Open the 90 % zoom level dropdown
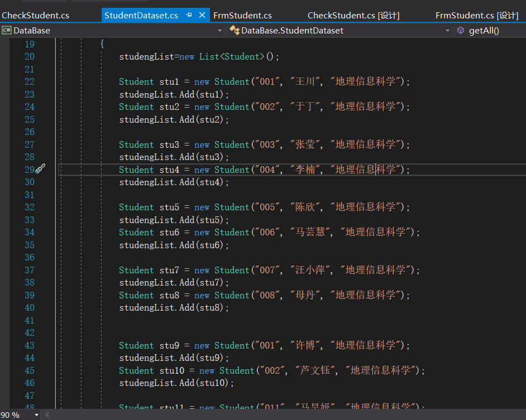The height and width of the screenshot is (420, 526). (x=36, y=415)
